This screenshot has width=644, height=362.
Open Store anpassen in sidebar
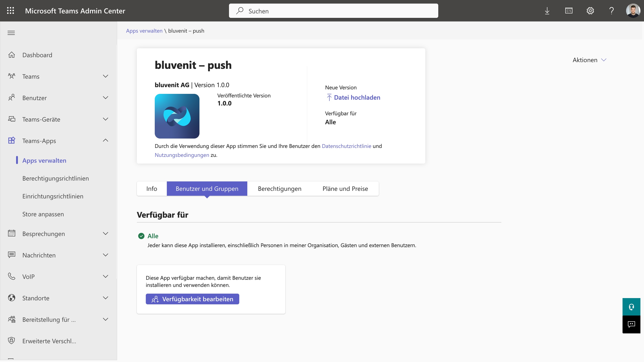(43, 214)
